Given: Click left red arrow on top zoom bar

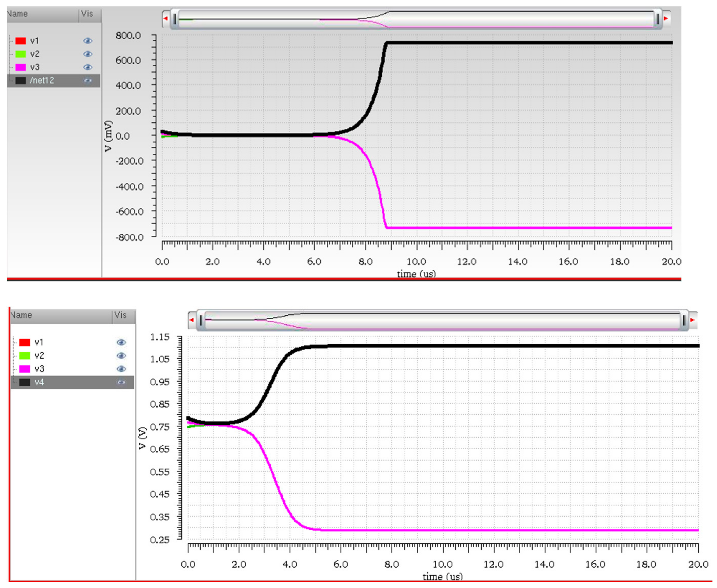Looking at the screenshot, I should [x=166, y=18].
